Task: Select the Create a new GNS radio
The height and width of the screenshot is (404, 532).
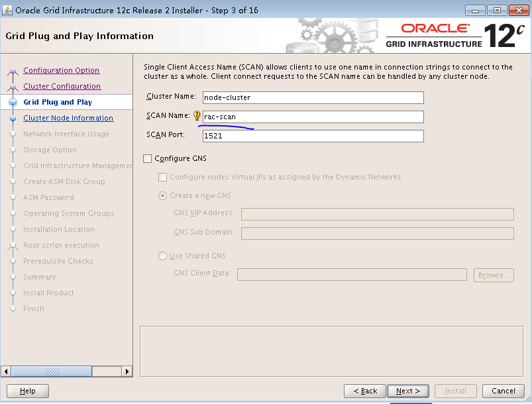Action: pyautogui.click(x=162, y=196)
